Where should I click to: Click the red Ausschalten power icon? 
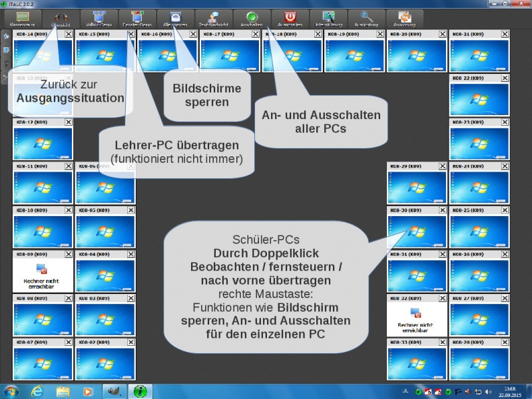(x=290, y=17)
